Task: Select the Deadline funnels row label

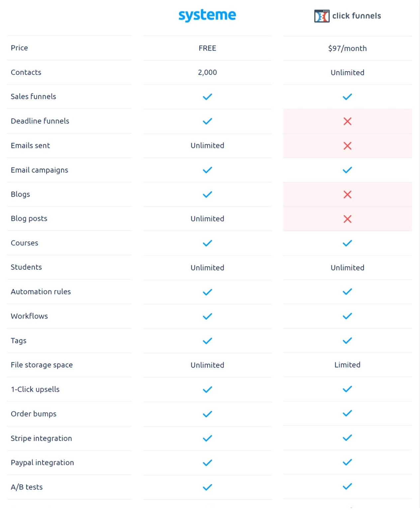Action: tap(40, 121)
